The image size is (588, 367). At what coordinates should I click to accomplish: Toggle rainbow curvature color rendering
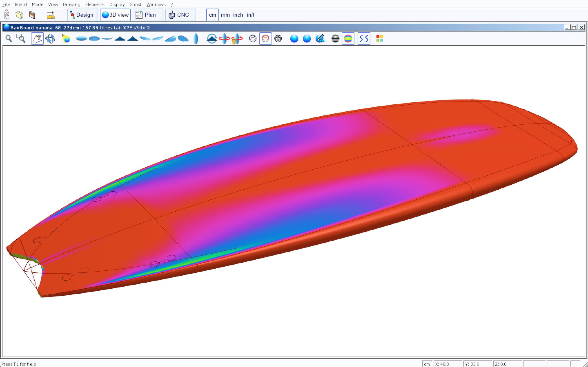tap(348, 39)
